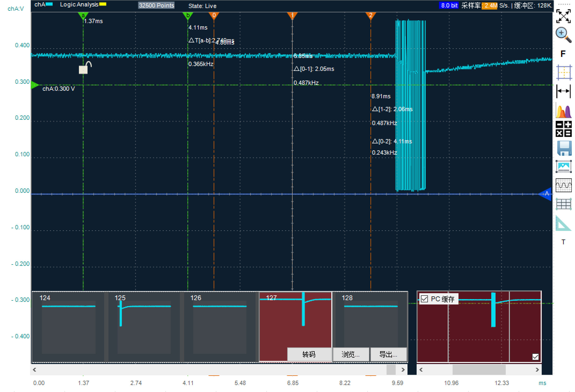Viewport: 575px width, 392px height.
Task: Click the save screenshot image icon
Action: click(563, 166)
